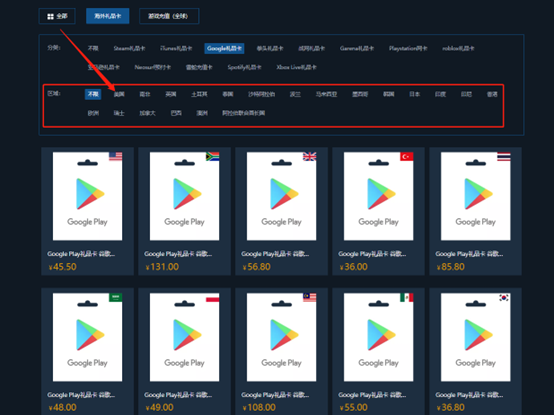Pick the 香港 region filter
554x415 pixels.
point(492,94)
